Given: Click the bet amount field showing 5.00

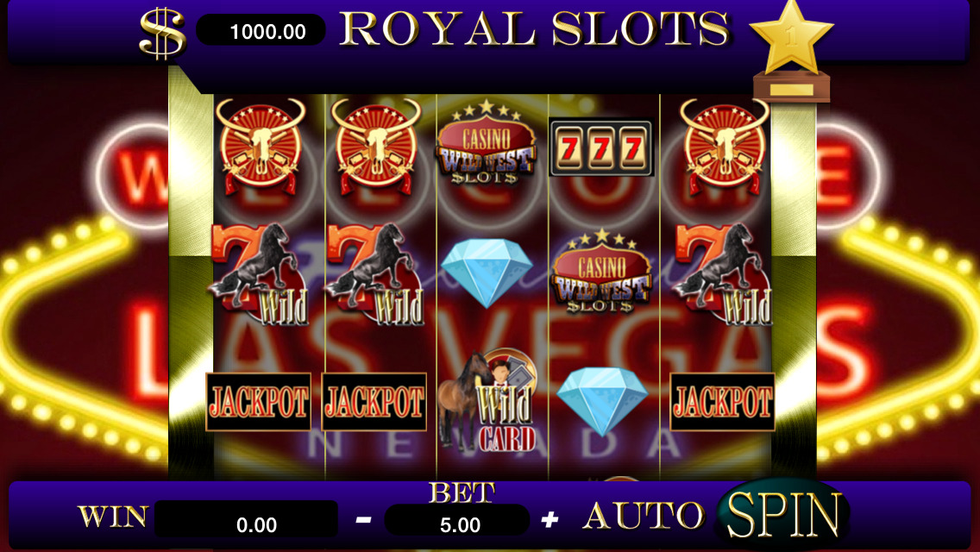Looking at the screenshot, I should (457, 522).
